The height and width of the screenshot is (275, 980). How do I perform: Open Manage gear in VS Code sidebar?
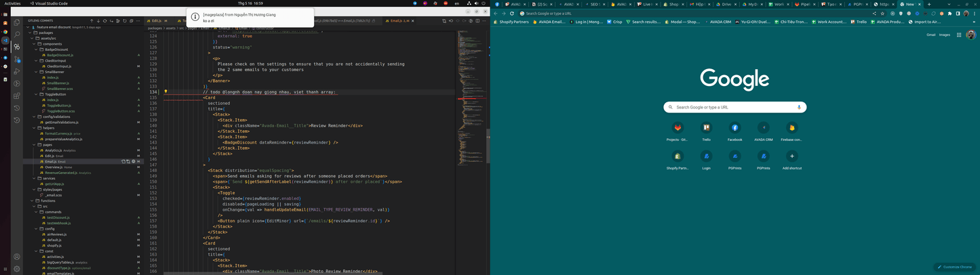17,268
